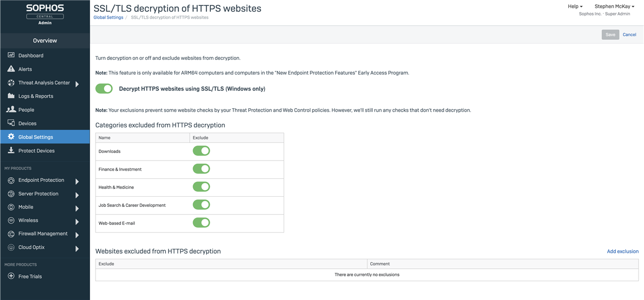Click the Dashboard chart icon
Viewport: 644px width, 300px height.
(11, 55)
